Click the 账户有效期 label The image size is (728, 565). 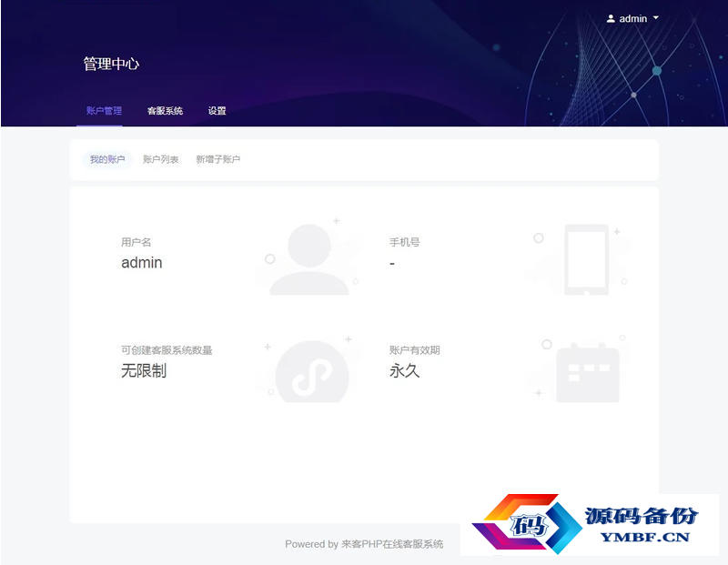point(415,350)
